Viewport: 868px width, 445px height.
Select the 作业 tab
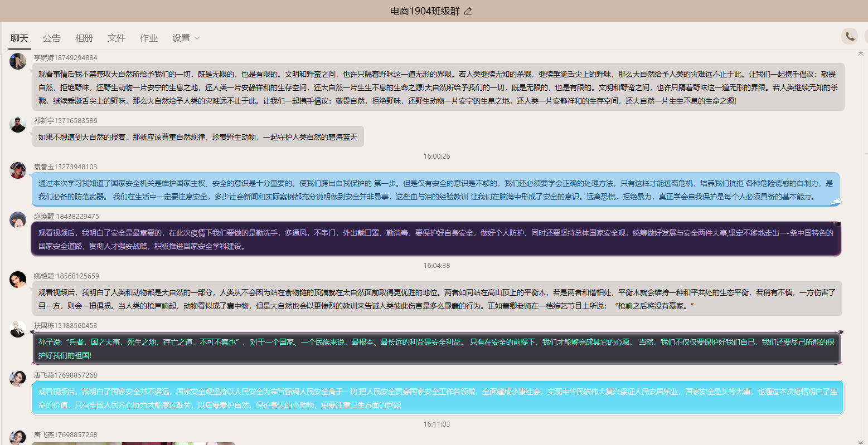(x=149, y=38)
